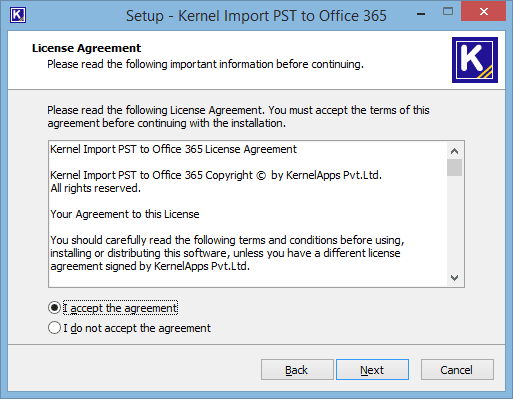Screen dimensions: 513x399
Task: Click the Kernel app icon in title bar
Action: (x=18, y=15)
